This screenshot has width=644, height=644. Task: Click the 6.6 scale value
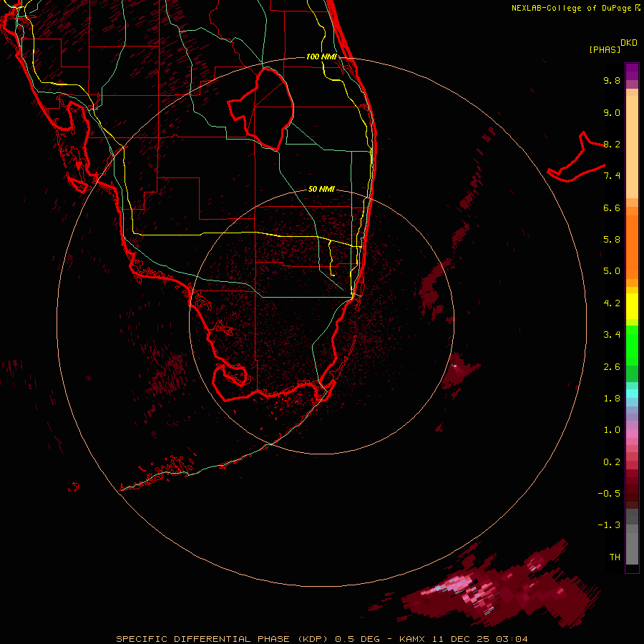[x=612, y=208]
